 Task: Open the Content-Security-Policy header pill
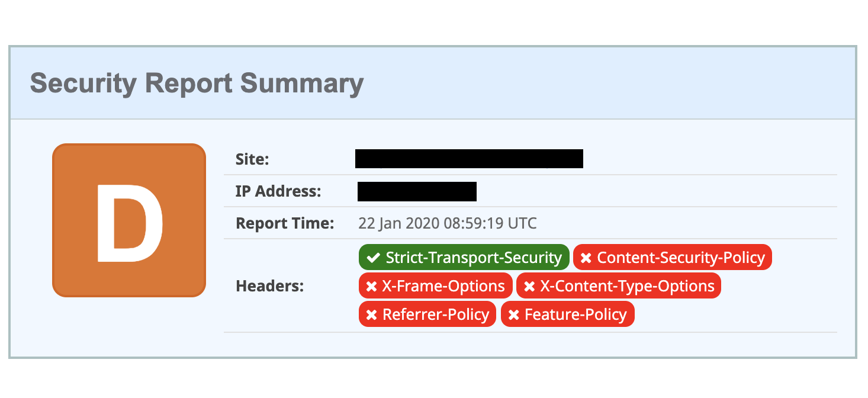click(x=673, y=258)
